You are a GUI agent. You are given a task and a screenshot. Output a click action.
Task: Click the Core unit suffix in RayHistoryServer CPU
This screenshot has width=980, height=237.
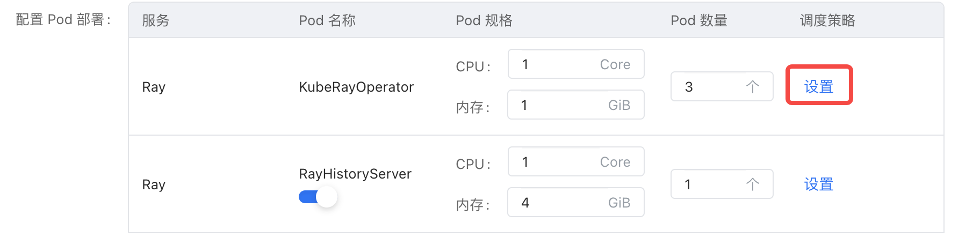click(x=615, y=162)
